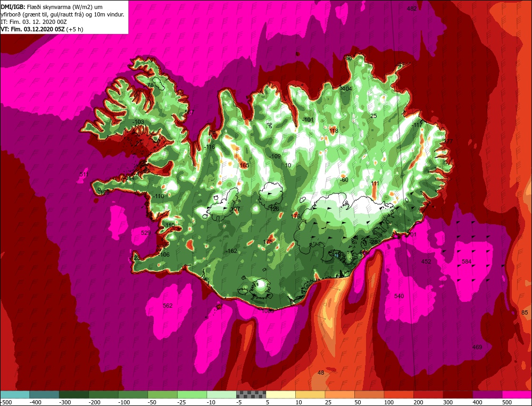
Task: Click the checkered legend swatch between -5 and 5
Action: (251, 394)
